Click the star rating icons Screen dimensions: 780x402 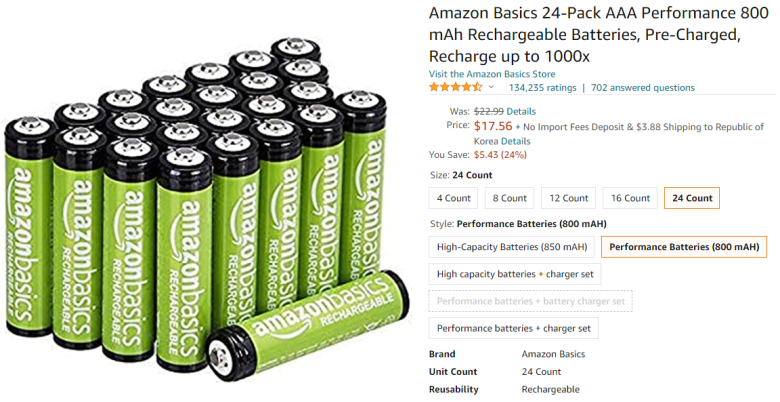455,88
